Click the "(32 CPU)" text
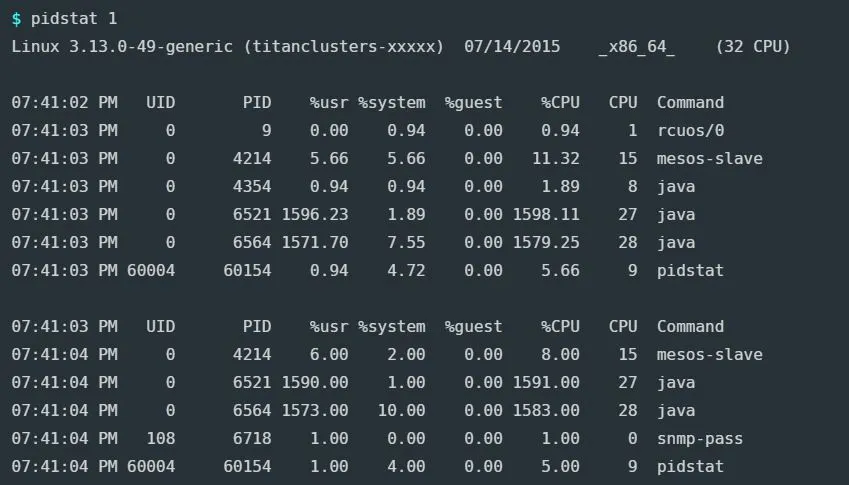The width and height of the screenshot is (849, 485). pos(752,47)
